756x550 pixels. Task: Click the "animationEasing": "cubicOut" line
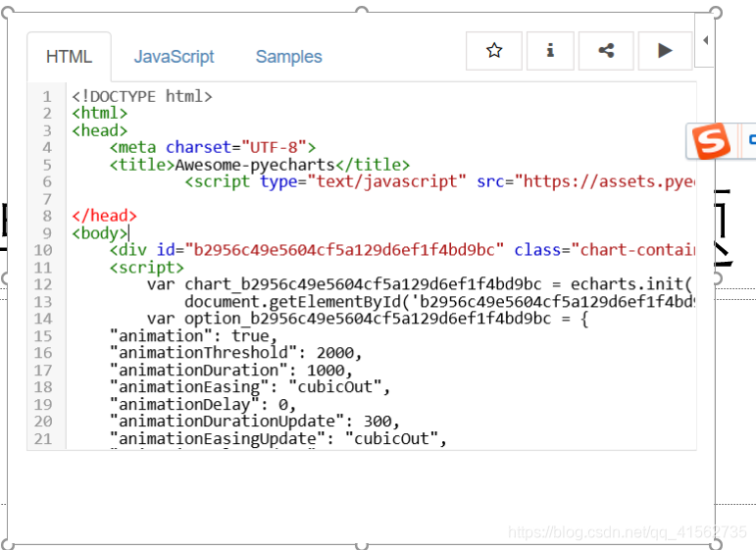(250, 387)
